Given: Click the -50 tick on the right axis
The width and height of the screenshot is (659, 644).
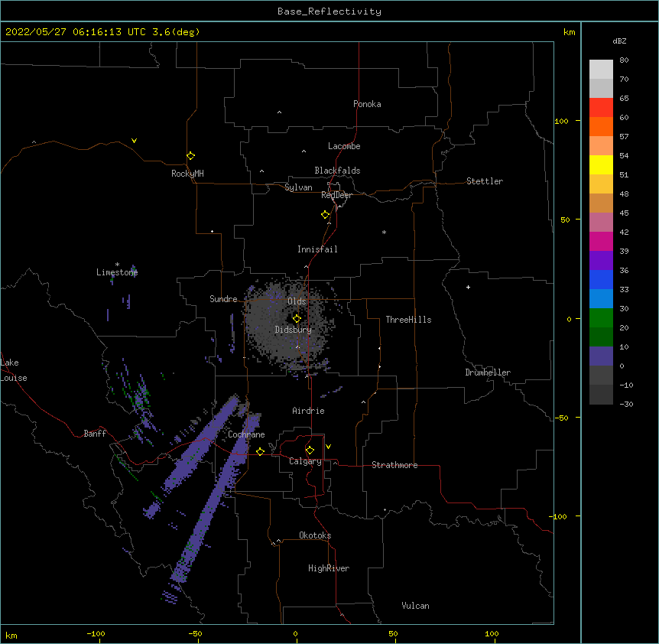Looking at the screenshot, I should (x=561, y=418).
